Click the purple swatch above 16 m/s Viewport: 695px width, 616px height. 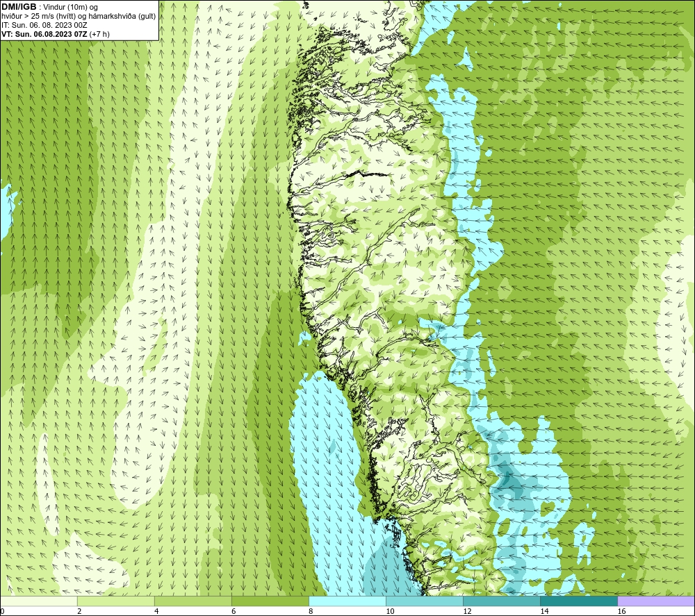(x=656, y=601)
